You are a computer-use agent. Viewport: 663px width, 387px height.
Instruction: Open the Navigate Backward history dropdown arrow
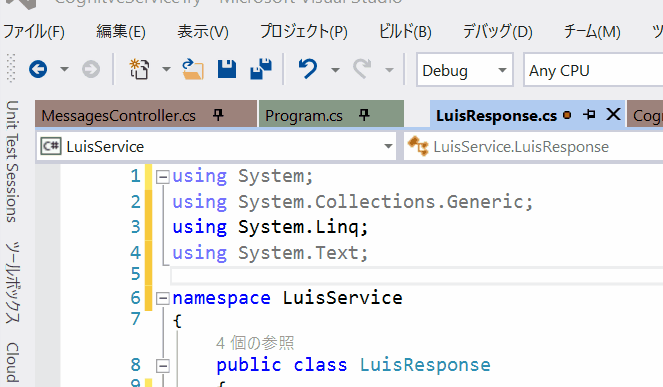point(64,69)
